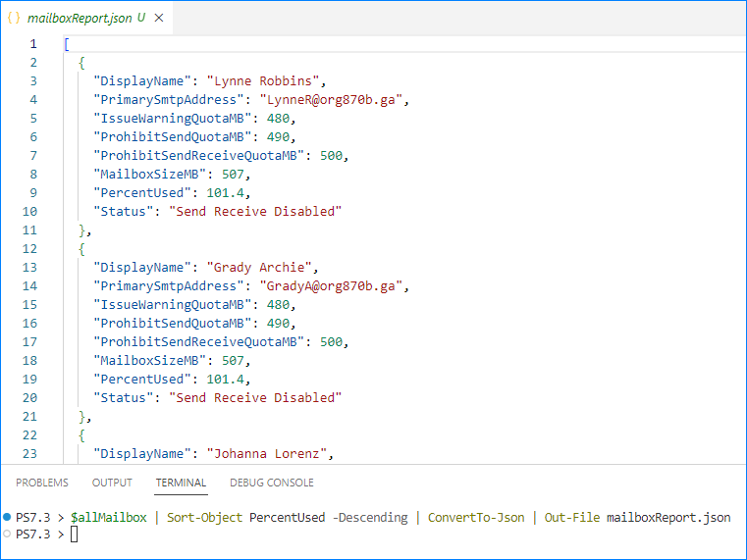Click "Send Receive Disabled" status on line 10

[x=255, y=211]
